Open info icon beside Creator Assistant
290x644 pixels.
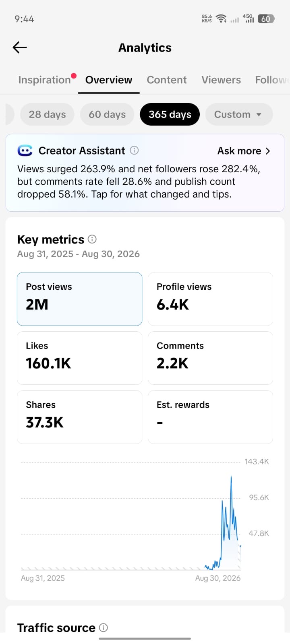(x=135, y=151)
